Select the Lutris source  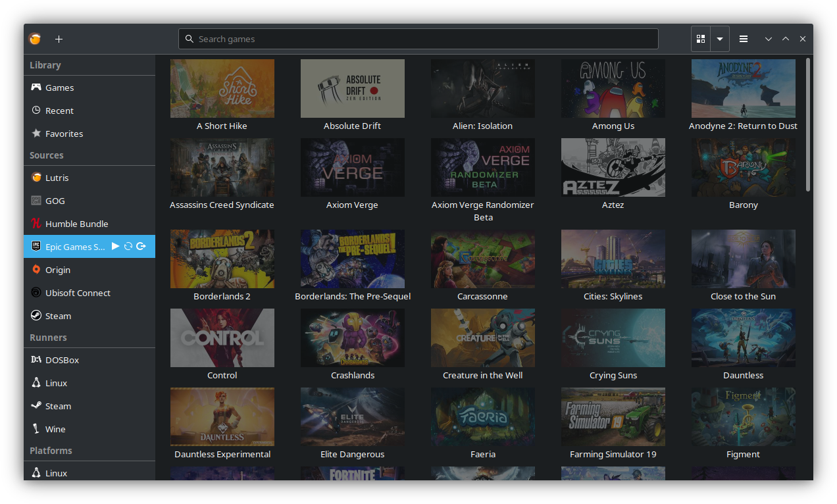pos(89,178)
